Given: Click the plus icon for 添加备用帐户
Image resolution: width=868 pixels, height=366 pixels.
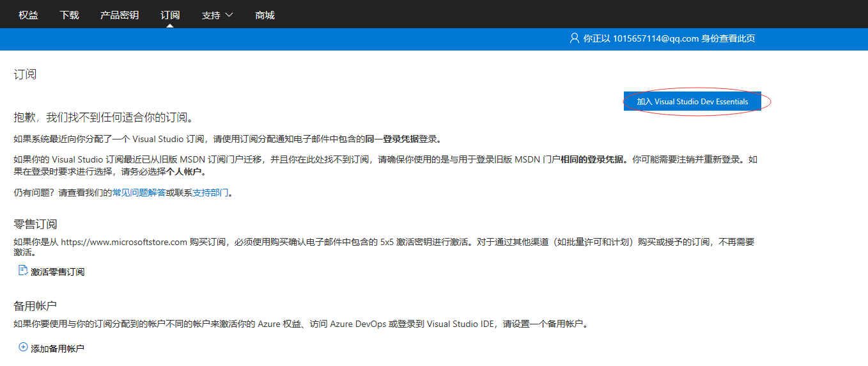Looking at the screenshot, I should (x=24, y=347).
